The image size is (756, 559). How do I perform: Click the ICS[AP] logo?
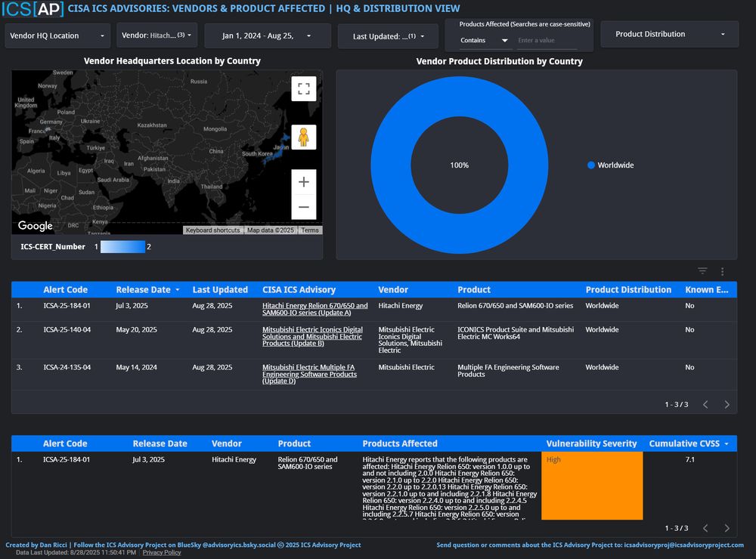(x=33, y=8)
